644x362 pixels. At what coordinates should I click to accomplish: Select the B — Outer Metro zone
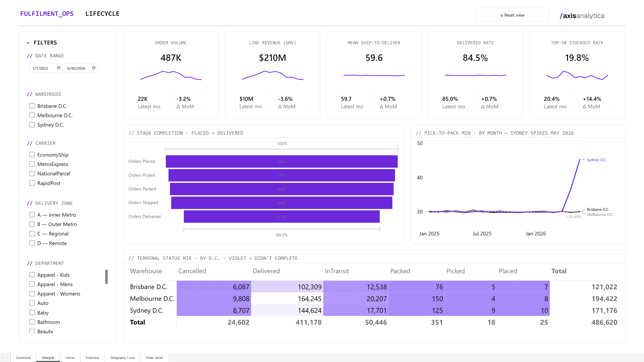[32, 224]
